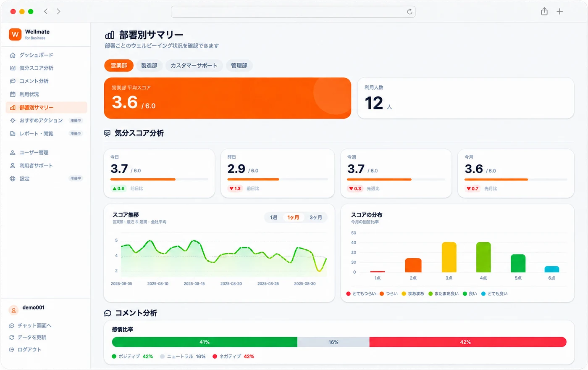Image resolution: width=588 pixels, height=370 pixels.
Task: Go to チャット画面へ link
Action: pyautogui.click(x=34, y=326)
